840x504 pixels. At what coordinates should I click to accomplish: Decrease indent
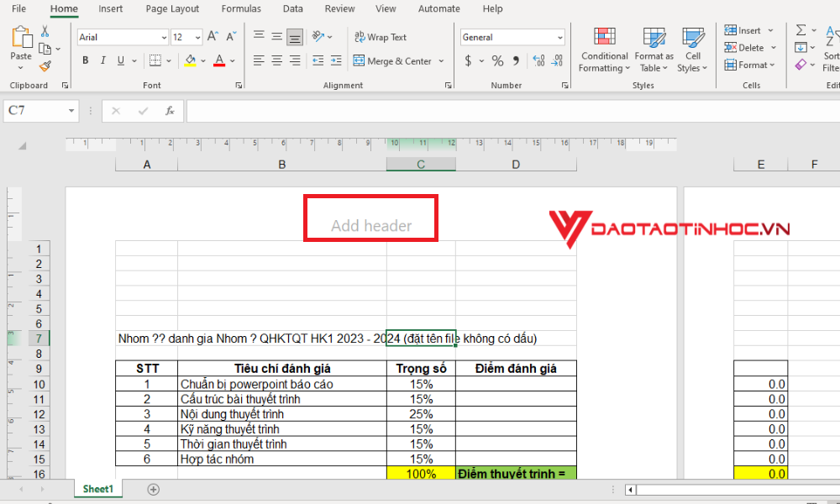tap(318, 60)
